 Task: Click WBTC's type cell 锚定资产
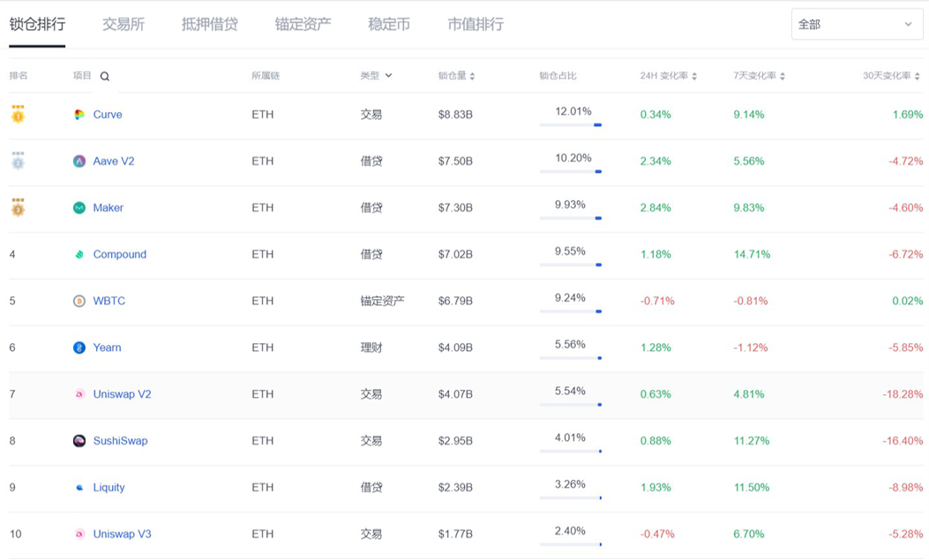pyautogui.click(x=383, y=302)
